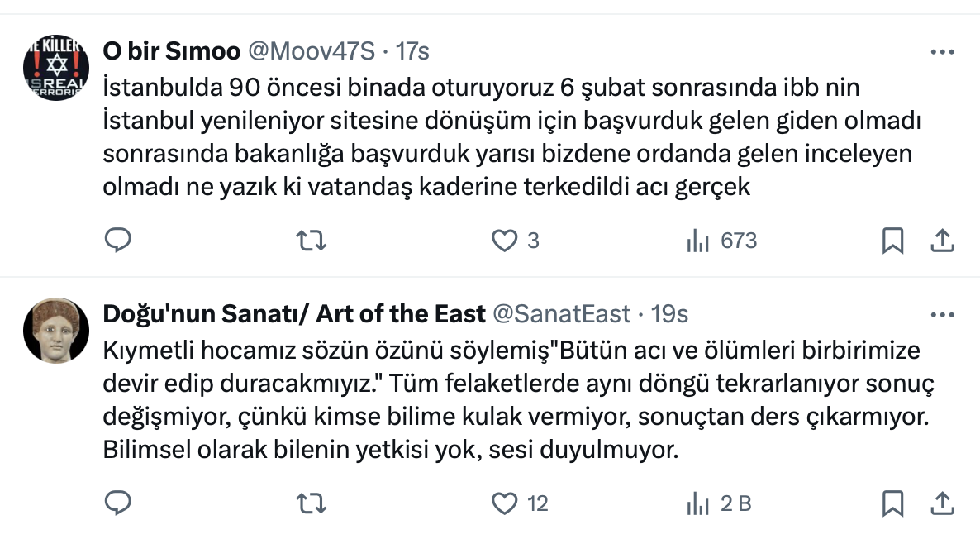980x539 pixels.
Task: Bookmark the O bir Sımoo tweet
Action: (x=892, y=241)
